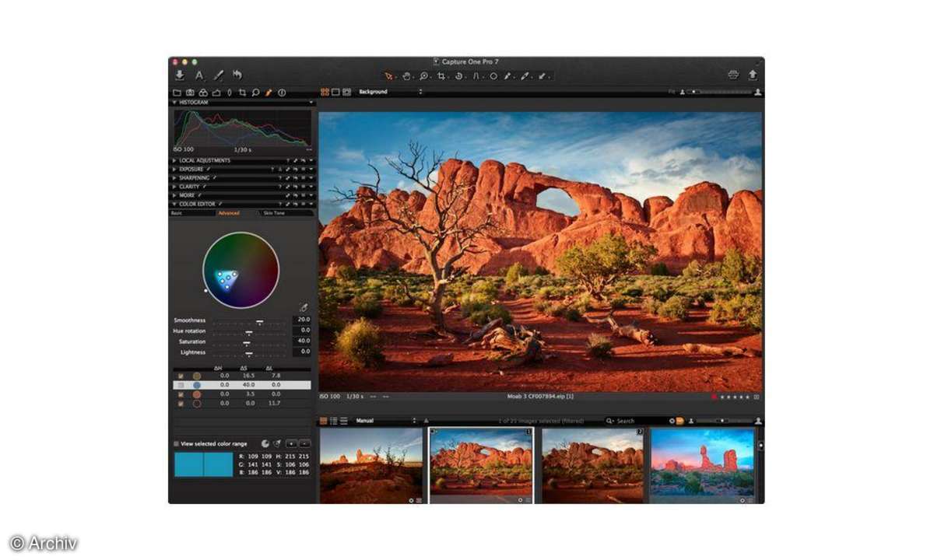Expand the Clarity panel
This screenshot has width=934, height=560.
point(174,187)
